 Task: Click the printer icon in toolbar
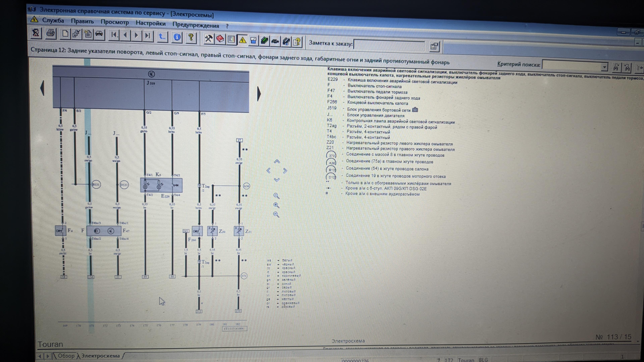pos(51,33)
